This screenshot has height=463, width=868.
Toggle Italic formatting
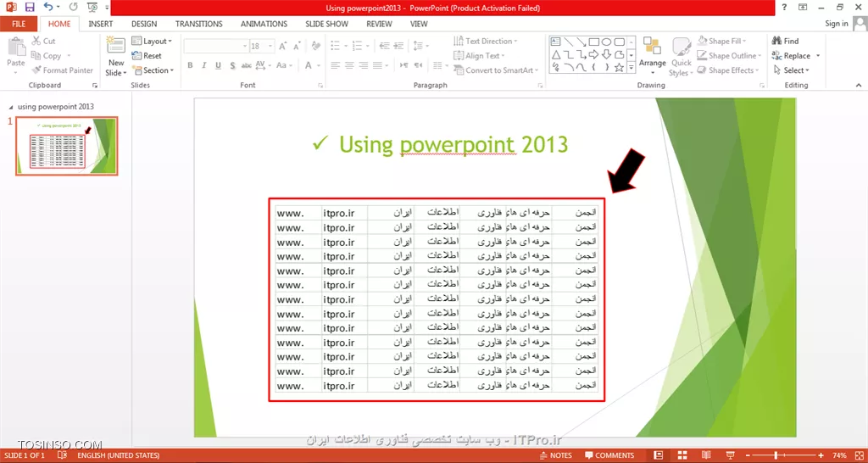204,65
